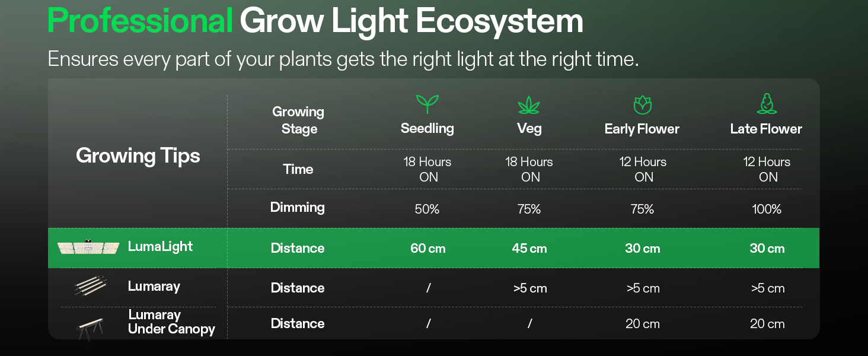Click the Lumaray light bars image

pos(91,285)
